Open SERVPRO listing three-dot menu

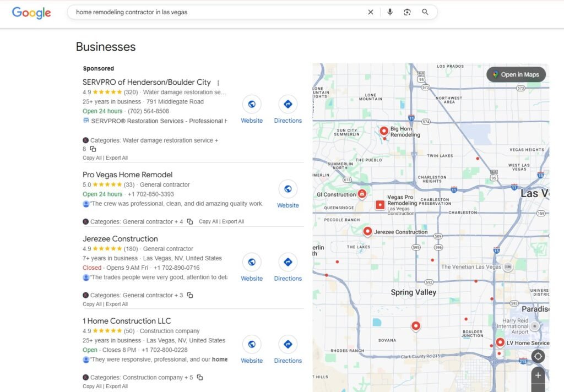pyautogui.click(x=218, y=83)
